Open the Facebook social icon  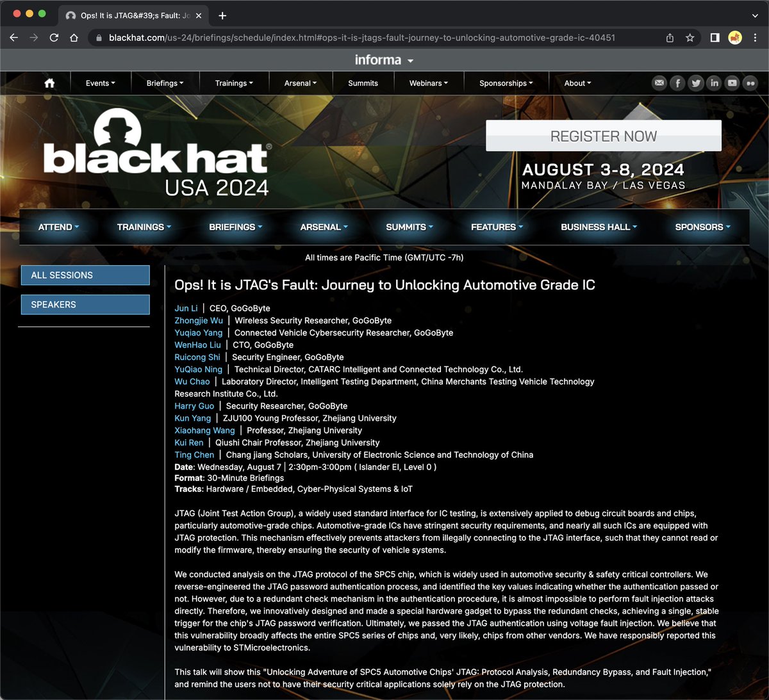click(x=677, y=83)
